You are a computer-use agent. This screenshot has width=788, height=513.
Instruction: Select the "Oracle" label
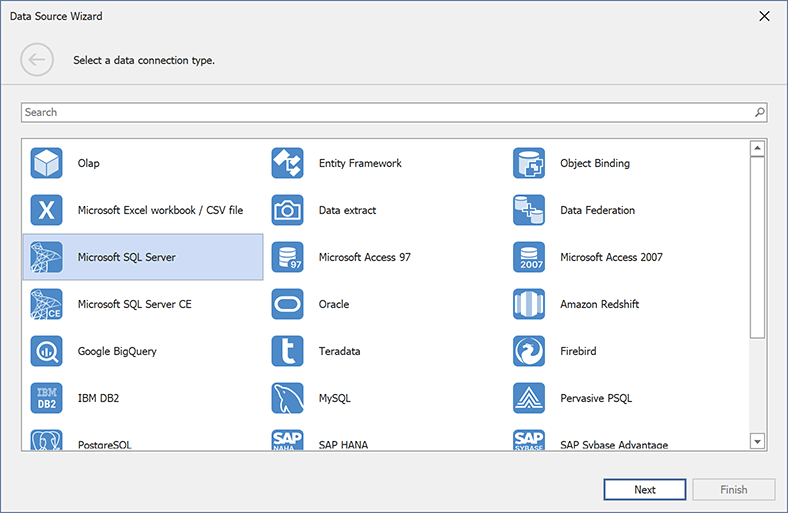(x=334, y=304)
